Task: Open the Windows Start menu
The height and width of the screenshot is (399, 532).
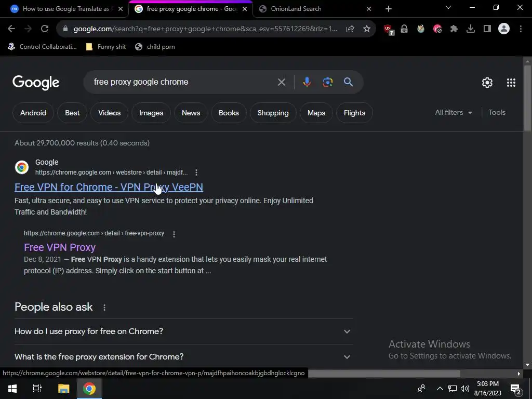Action: 12,389
